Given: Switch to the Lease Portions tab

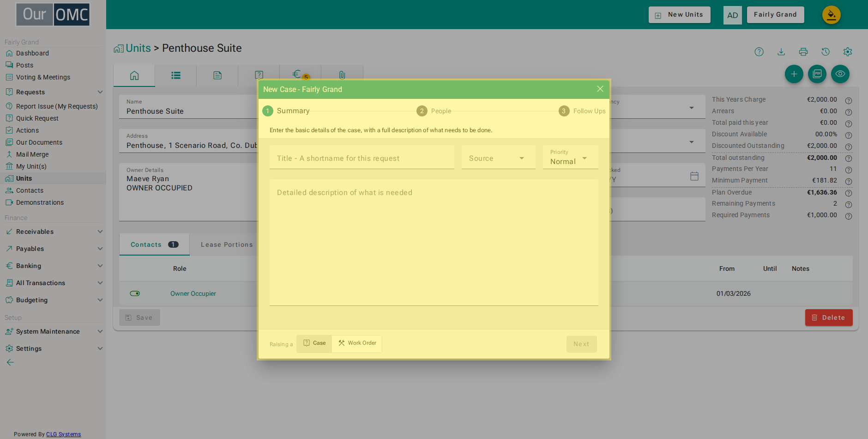Looking at the screenshot, I should (x=227, y=244).
